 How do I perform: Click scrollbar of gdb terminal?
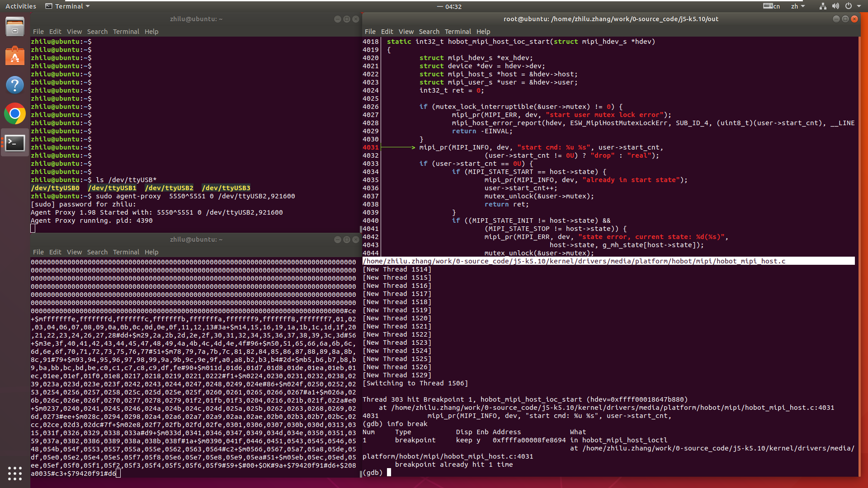(x=859, y=256)
